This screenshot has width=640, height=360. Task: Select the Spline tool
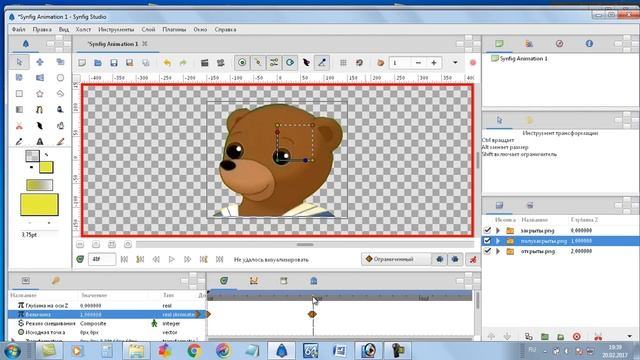tap(40, 109)
